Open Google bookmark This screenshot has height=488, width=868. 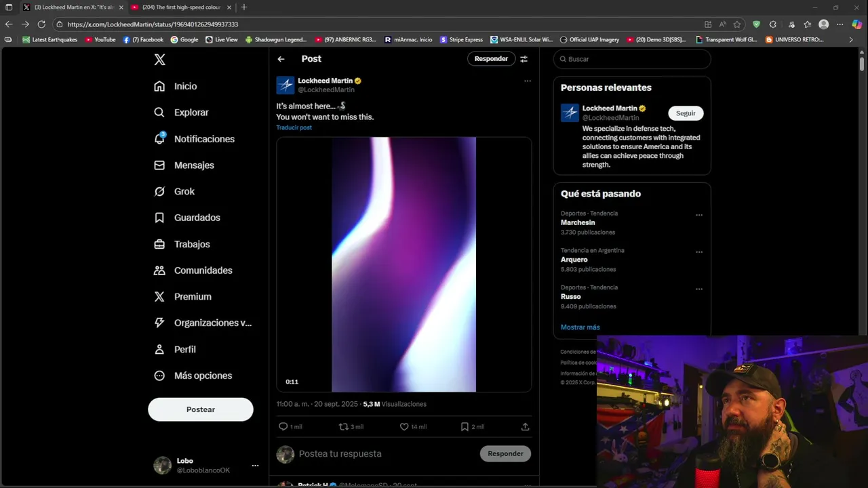pos(184,39)
